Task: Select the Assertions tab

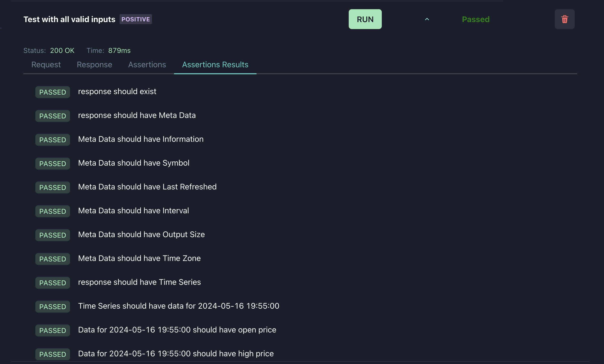Action: coord(147,65)
